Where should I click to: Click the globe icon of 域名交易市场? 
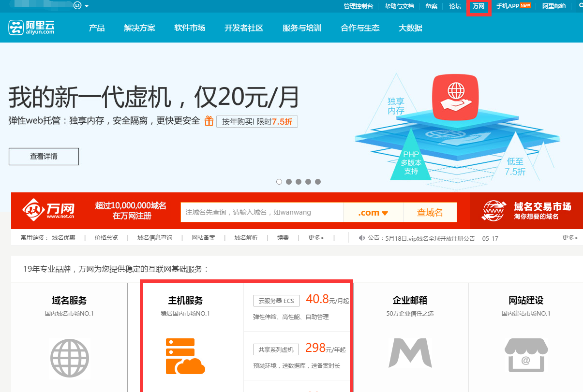[x=494, y=211]
